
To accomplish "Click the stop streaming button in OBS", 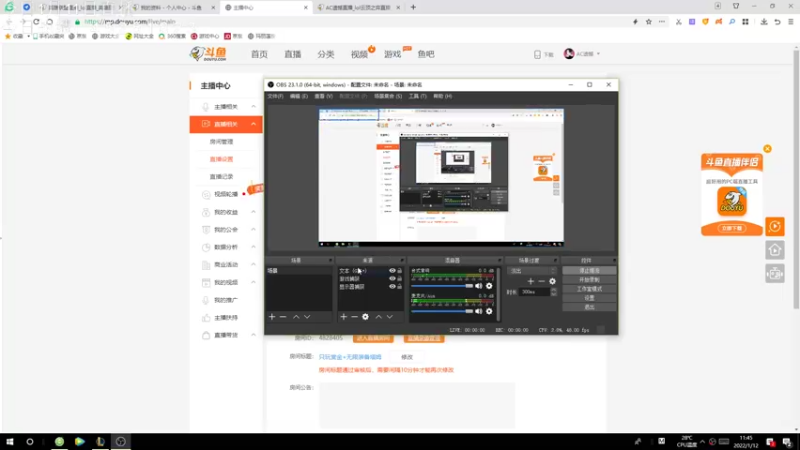I will point(589,271).
